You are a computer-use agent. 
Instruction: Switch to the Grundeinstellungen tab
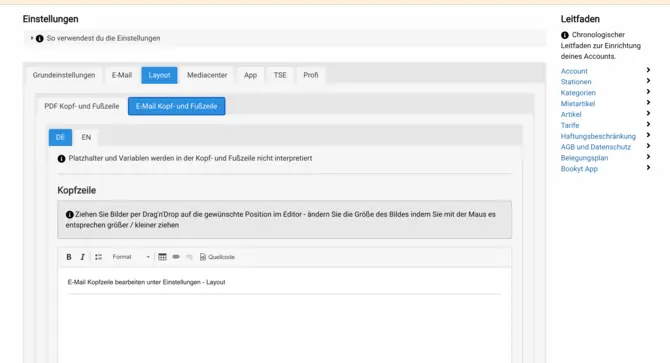tap(64, 75)
